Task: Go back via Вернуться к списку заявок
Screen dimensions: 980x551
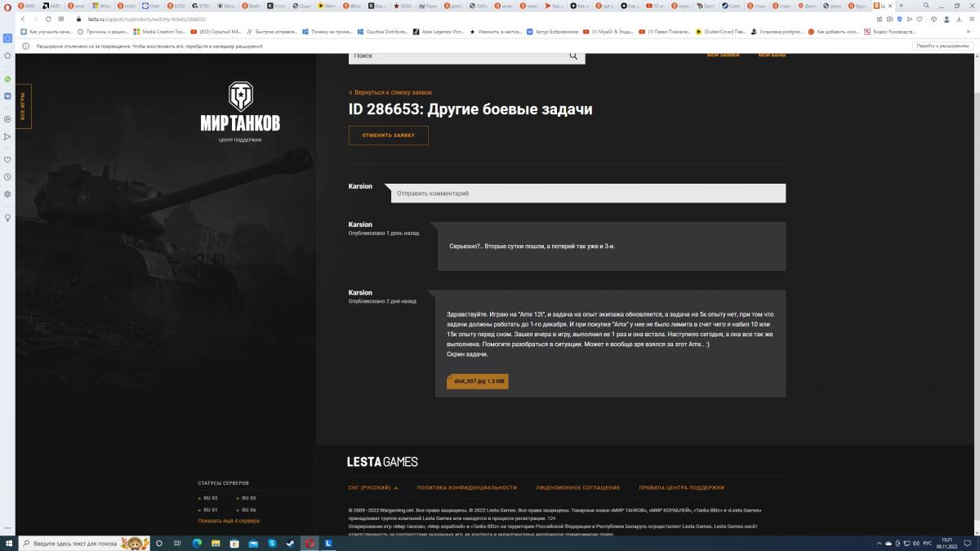Action: [390, 92]
